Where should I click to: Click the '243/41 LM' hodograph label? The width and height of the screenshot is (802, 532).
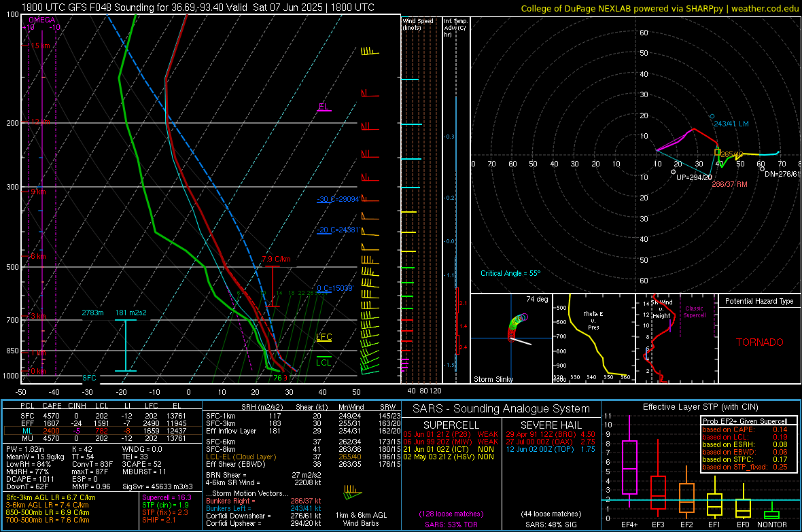click(x=731, y=124)
